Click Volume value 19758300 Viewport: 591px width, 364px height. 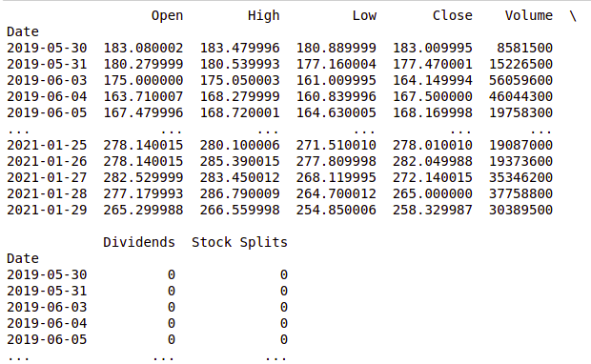(x=520, y=112)
